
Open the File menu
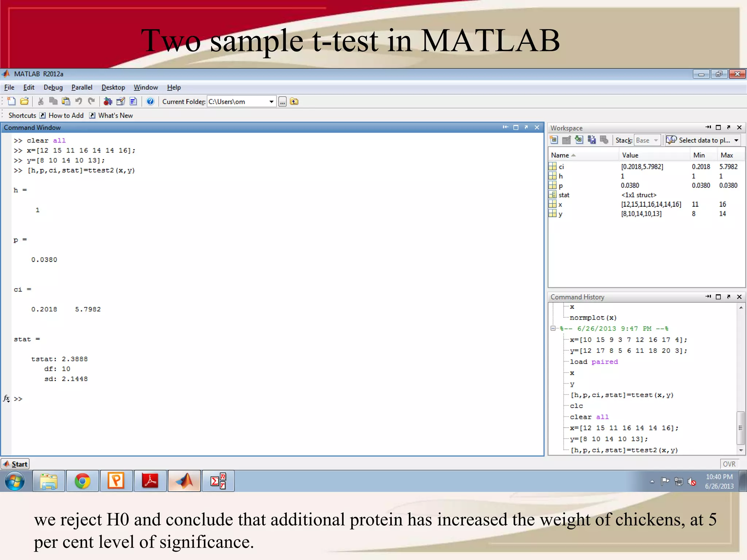coord(9,87)
